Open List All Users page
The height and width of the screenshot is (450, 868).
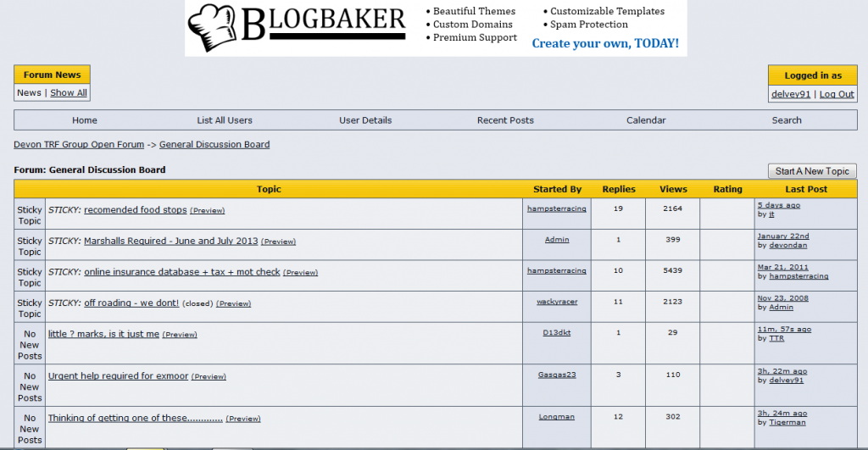tap(225, 120)
